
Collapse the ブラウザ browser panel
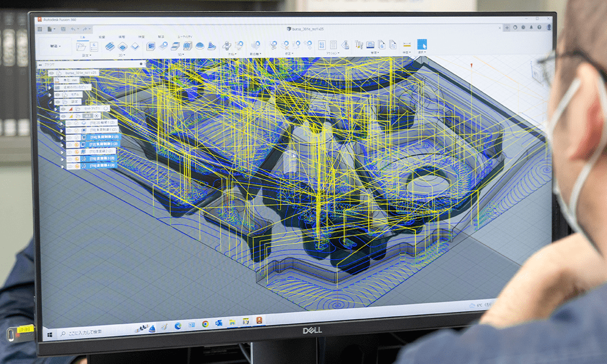tap(40, 65)
